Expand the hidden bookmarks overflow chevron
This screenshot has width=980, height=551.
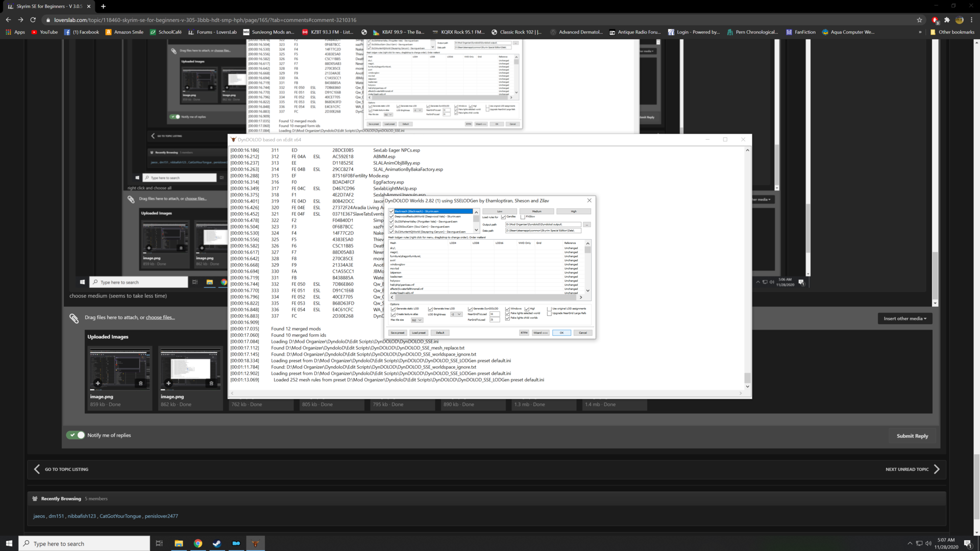pos(920,32)
